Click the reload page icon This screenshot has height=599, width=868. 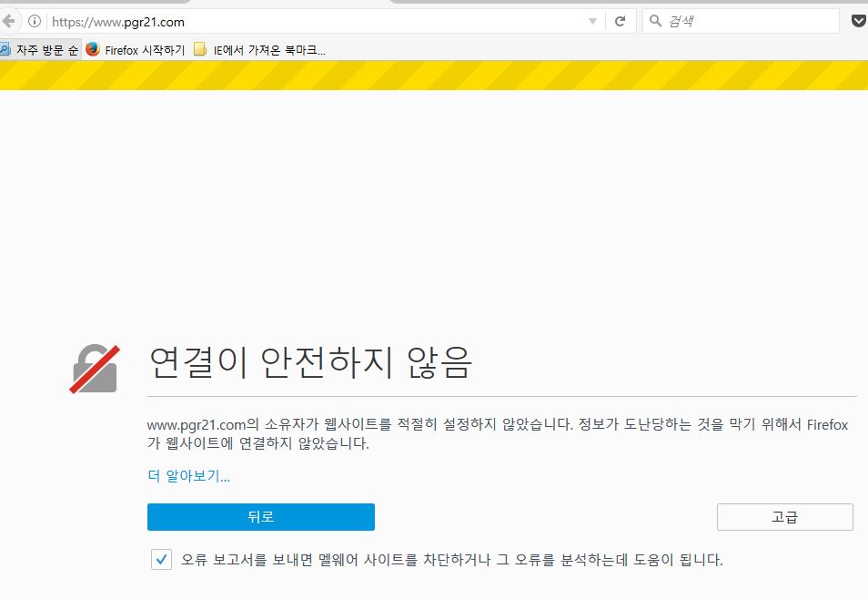coord(620,22)
